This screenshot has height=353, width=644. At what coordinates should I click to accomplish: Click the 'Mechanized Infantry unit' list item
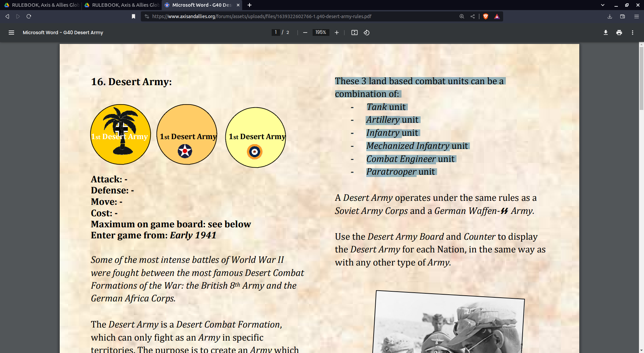(417, 146)
